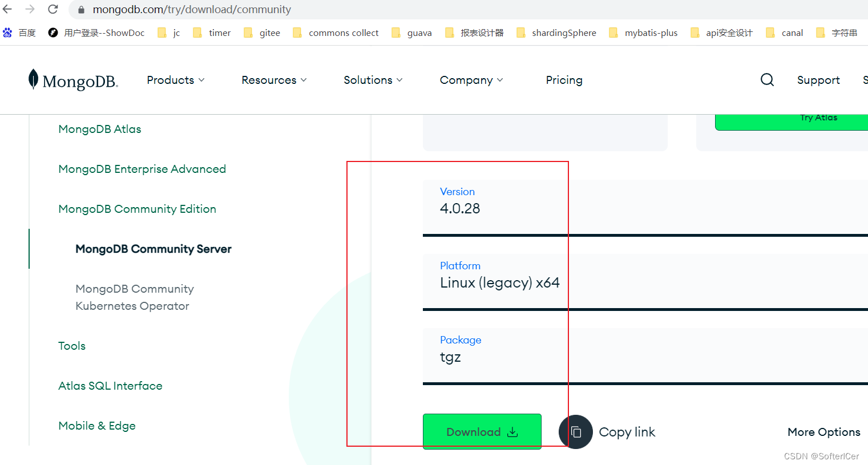
Task: Open the timer bookmark folder
Action: 212,33
